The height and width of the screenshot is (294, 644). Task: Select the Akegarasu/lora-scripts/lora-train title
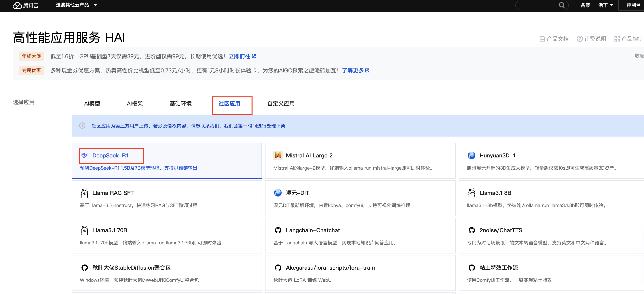[330, 268]
